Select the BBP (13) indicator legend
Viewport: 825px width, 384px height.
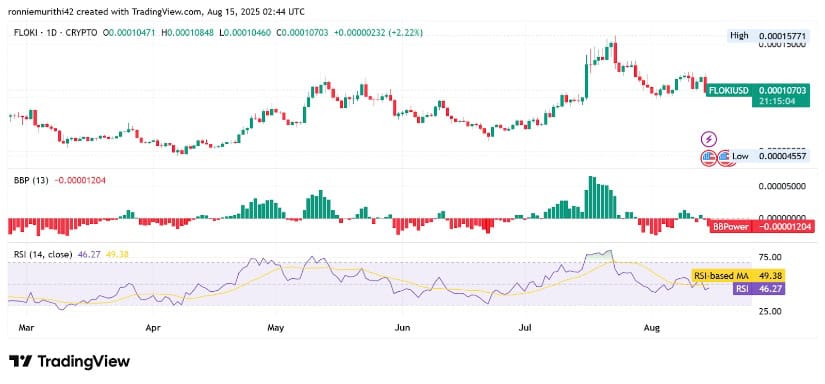pos(31,180)
